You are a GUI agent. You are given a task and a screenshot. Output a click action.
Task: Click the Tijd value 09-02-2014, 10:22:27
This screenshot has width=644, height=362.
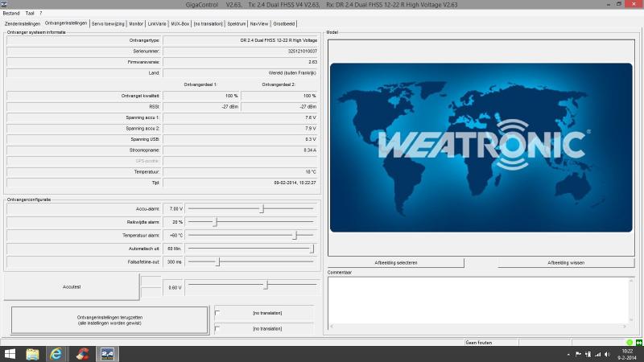click(x=295, y=183)
